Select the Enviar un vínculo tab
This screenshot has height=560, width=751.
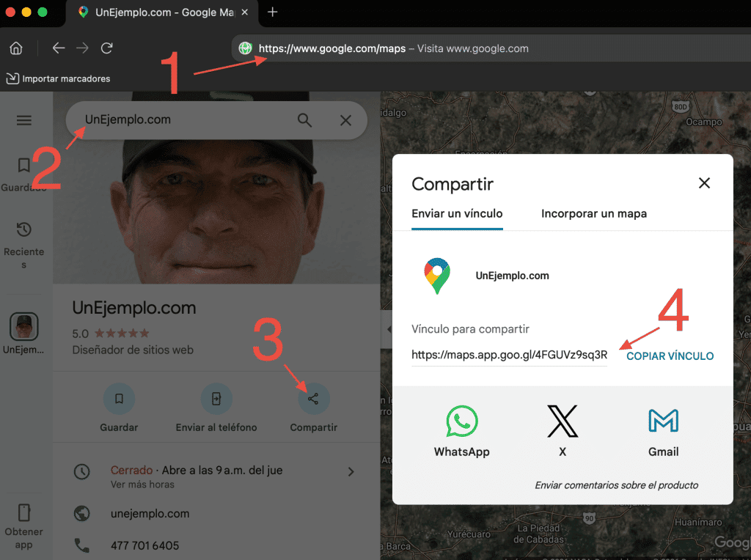coord(457,213)
